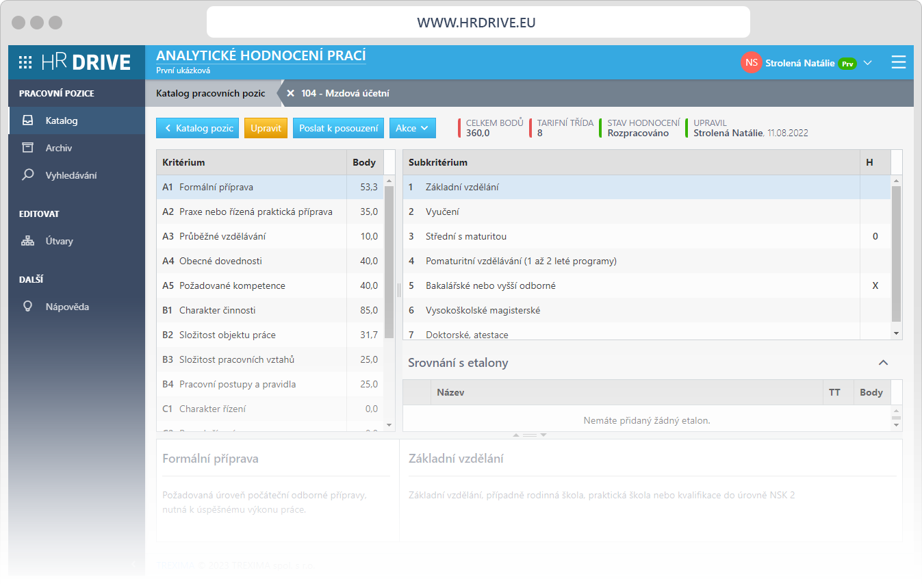
Task: Click the Nápověda lightbulb icon
Action: (x=27, y=307)
